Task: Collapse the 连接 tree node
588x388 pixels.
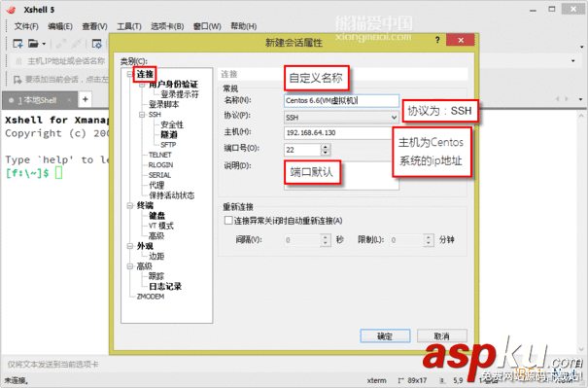Action: 129,74
